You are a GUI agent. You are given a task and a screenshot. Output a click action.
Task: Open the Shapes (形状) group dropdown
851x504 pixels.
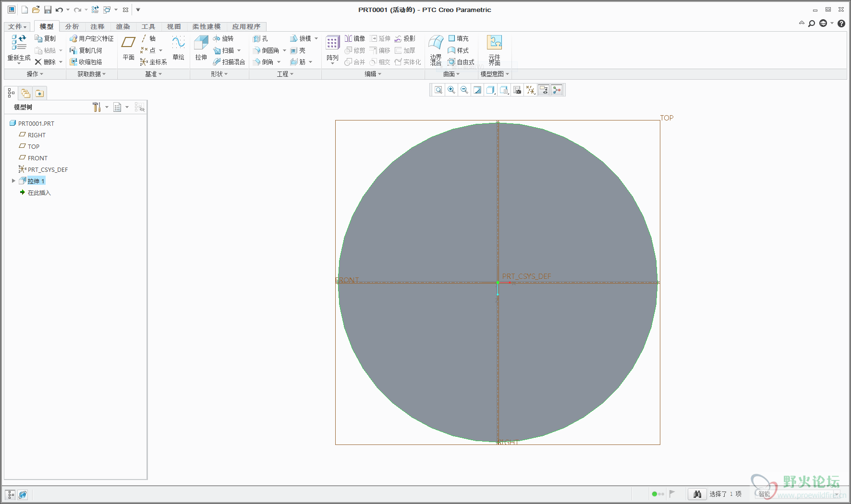coord(219,74)
